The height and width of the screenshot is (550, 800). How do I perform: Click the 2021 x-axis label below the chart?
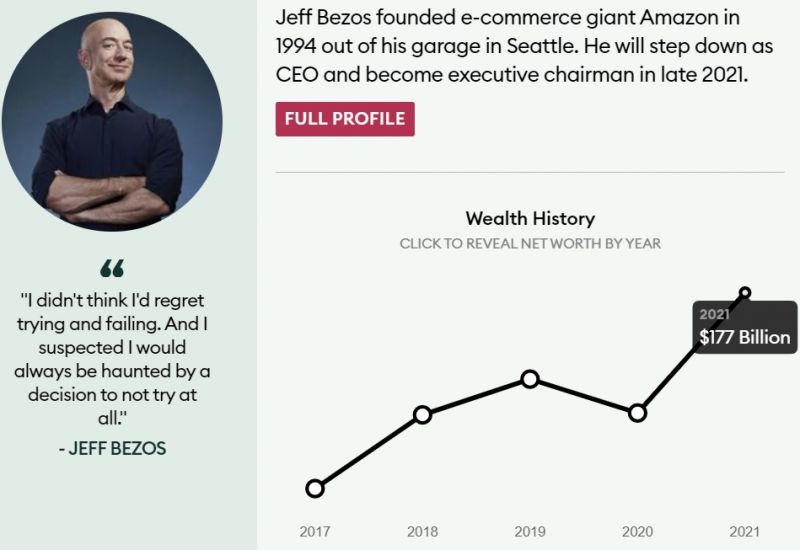point(744,532)
